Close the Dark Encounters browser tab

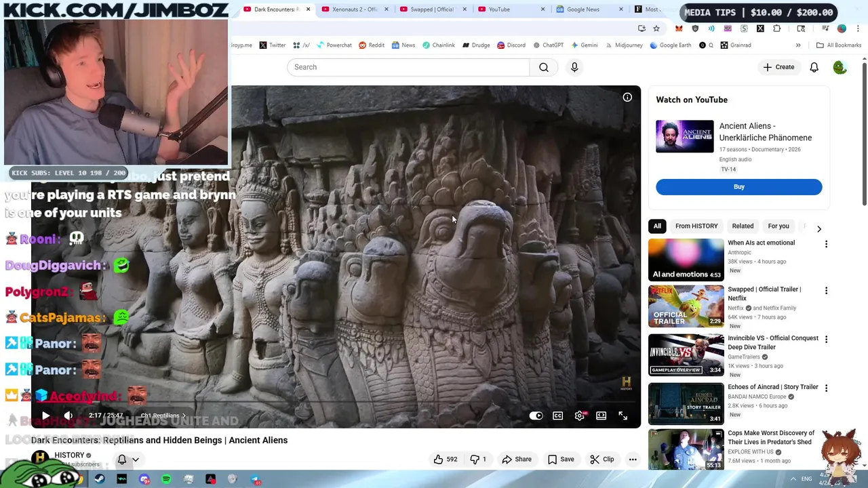[309, 9]
